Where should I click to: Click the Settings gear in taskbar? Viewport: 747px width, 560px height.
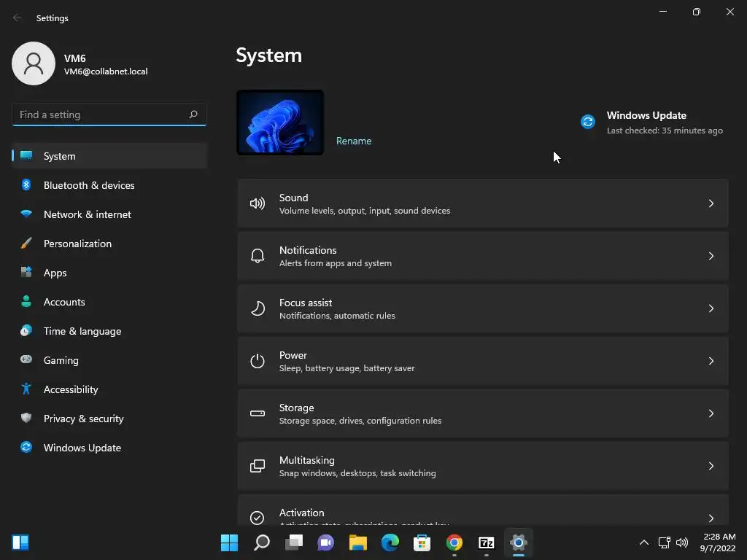(x=519, y=542)
